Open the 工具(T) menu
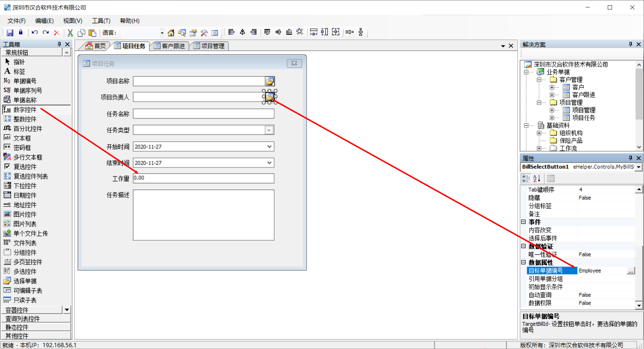The height and width of the screenshot is (349, 644). coord(101,21)
